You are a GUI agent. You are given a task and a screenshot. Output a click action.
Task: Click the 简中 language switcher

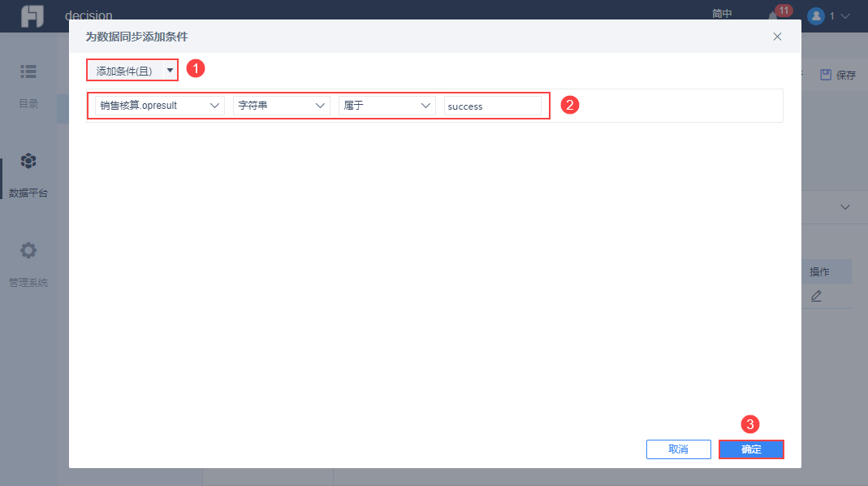(x=722, y=14)
